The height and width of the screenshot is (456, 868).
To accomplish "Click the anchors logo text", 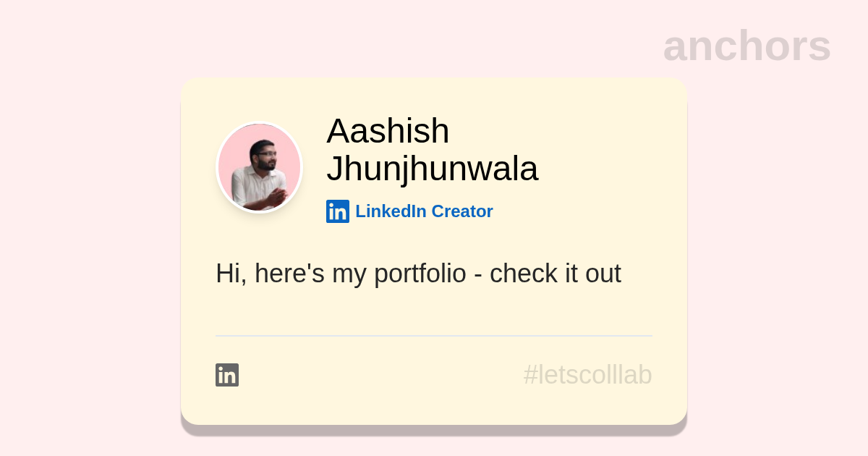I will [746, 46].
